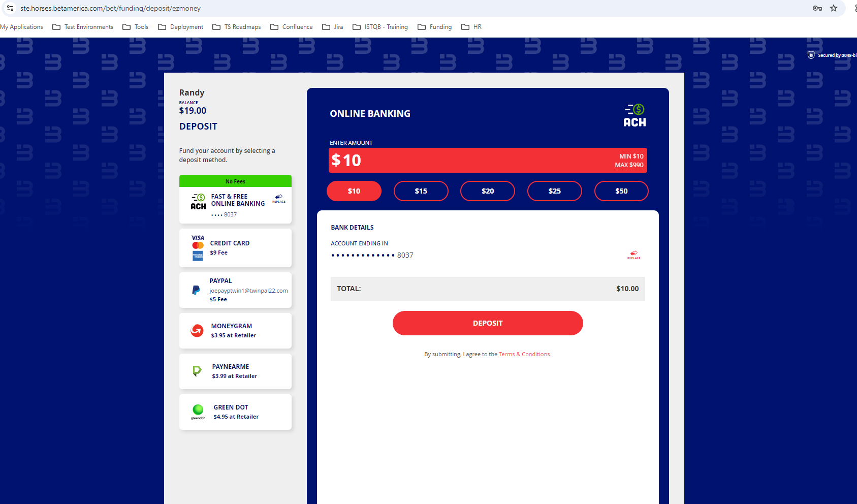Click the PayPal logo icon
This screenshot has width=857, height=504.
[196, 290]
